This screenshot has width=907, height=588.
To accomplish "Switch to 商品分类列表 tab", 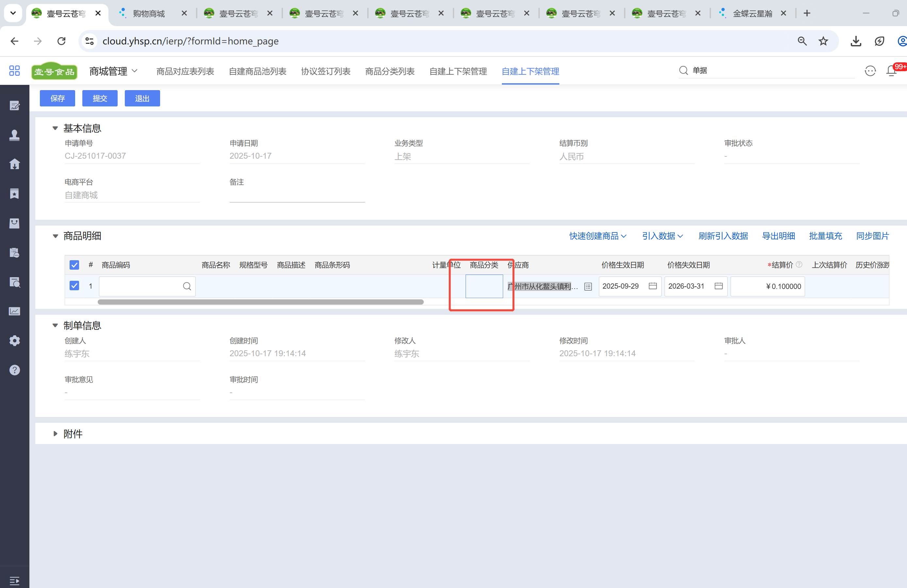I will click(x=389, y=71).
